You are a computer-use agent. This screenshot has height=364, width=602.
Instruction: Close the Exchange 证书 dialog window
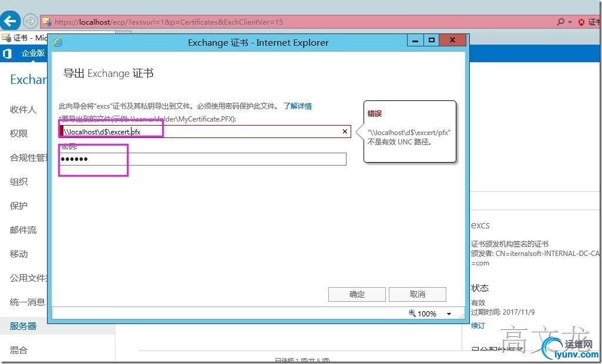tap(453, 40)
